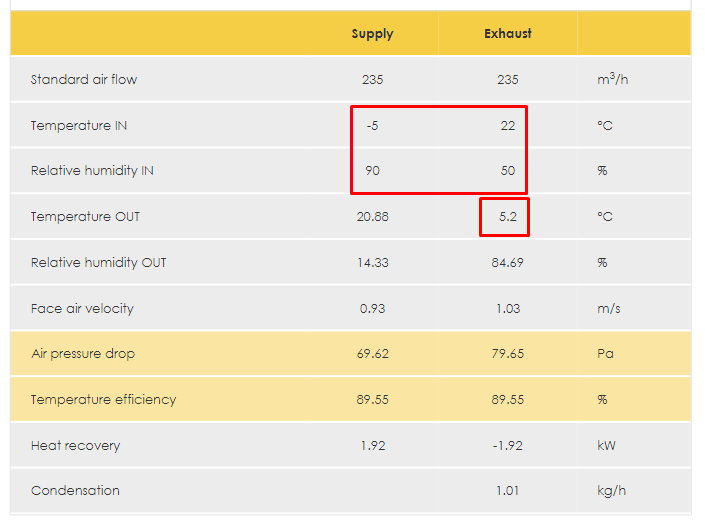Click the m/s unit cell
This screenshot has height=522, width=705.
[609, 309]
